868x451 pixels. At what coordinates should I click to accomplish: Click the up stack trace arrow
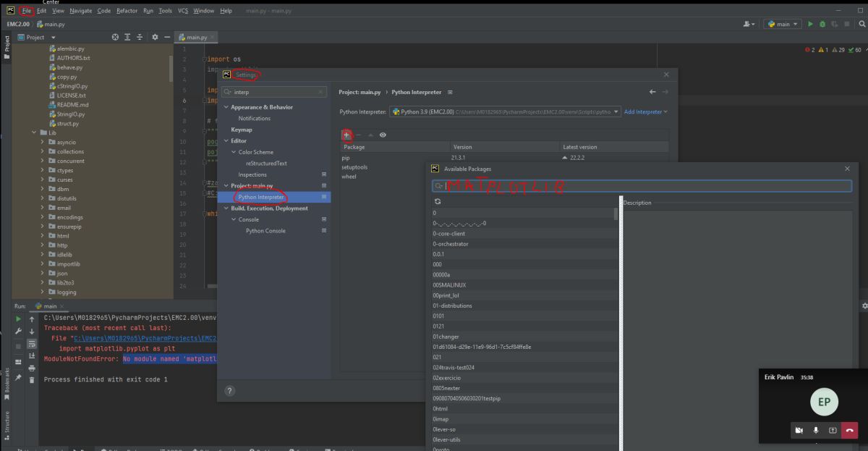tap(32, 319)
